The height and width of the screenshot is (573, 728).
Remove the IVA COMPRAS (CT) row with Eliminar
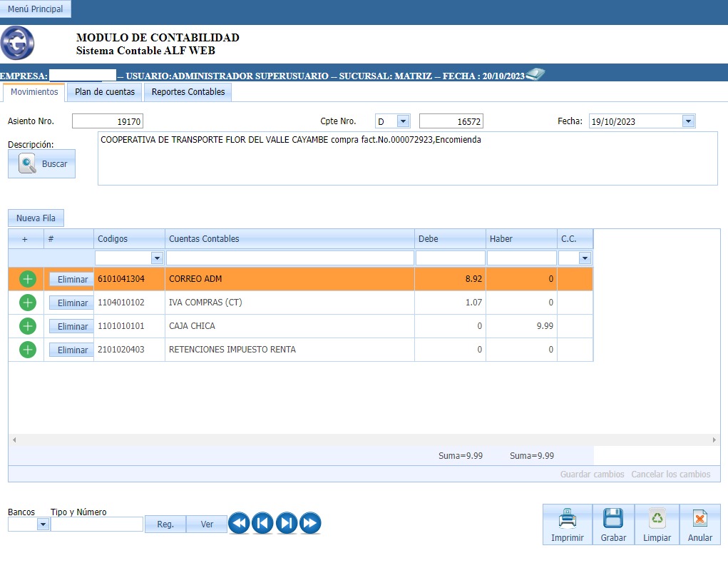click(x=72, y=303)
